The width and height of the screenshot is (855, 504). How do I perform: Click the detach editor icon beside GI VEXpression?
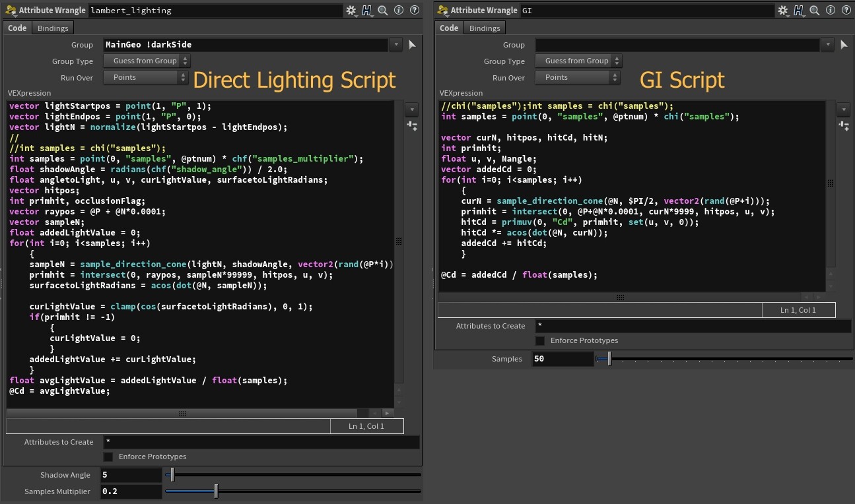[x=844, y=126]
